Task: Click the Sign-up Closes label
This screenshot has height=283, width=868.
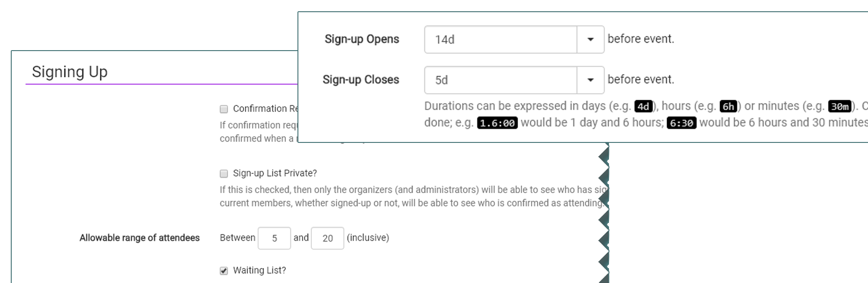Action: point(361,80)
